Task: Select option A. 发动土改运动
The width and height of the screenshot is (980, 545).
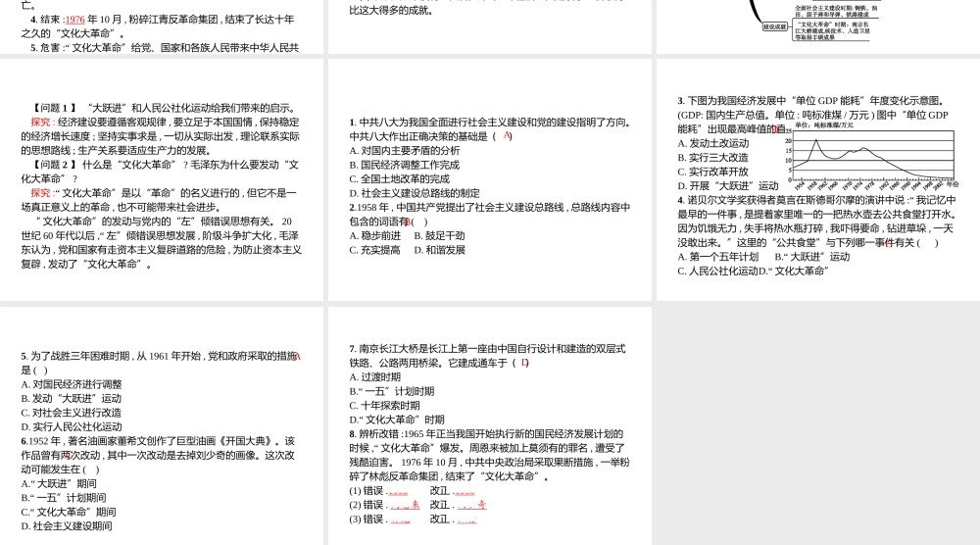Action: coord(713,143)
